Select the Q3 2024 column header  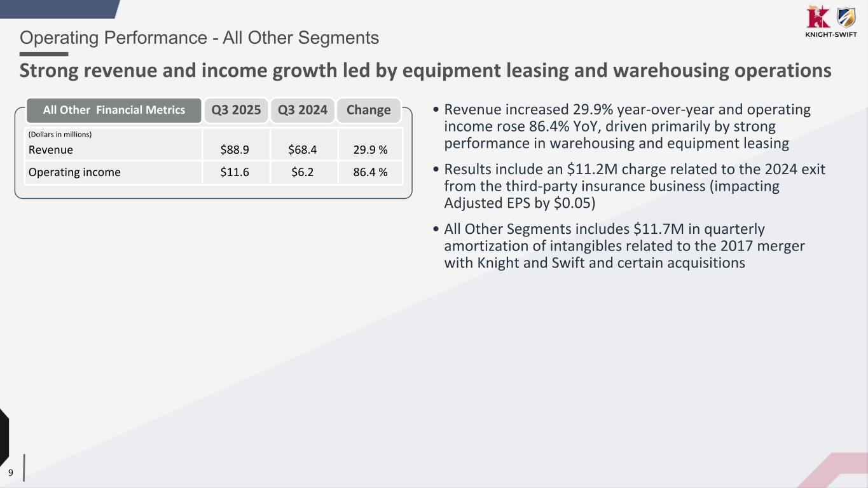coord(303,110)
